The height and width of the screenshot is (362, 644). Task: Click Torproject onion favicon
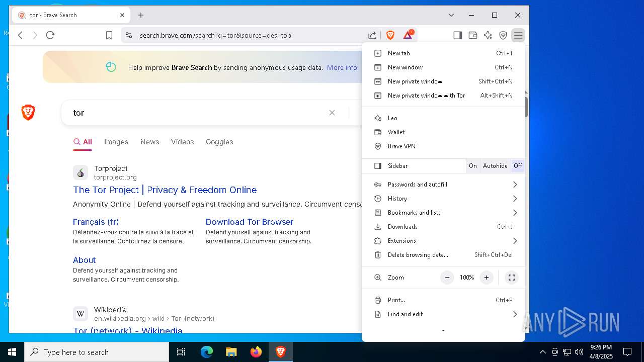(80, 172)
